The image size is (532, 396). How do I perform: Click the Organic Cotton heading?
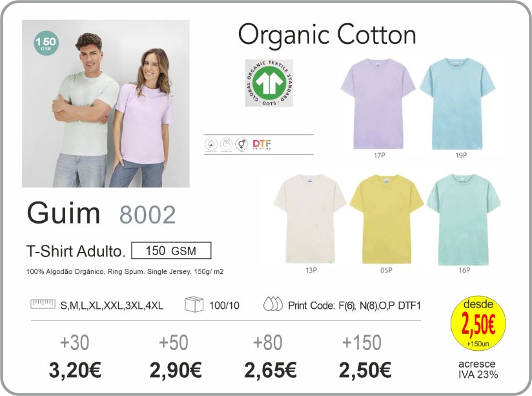[327, 36]
